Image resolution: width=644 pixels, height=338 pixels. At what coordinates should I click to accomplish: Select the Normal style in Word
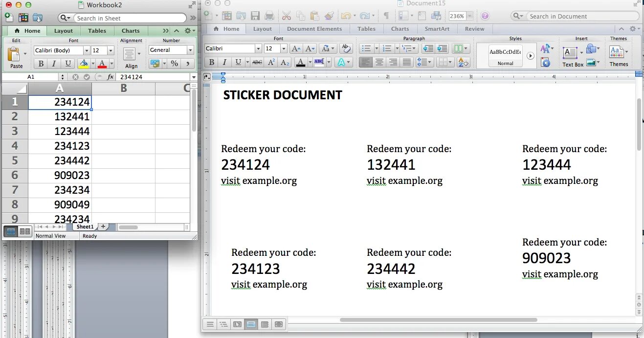tap(506, 56)
